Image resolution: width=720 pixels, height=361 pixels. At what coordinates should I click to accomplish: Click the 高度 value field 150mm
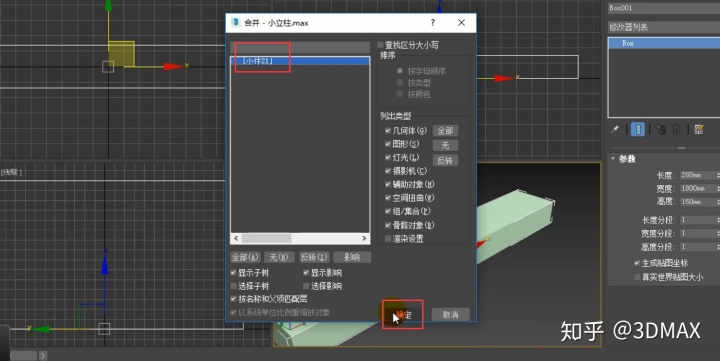click(x=697, y=202)
